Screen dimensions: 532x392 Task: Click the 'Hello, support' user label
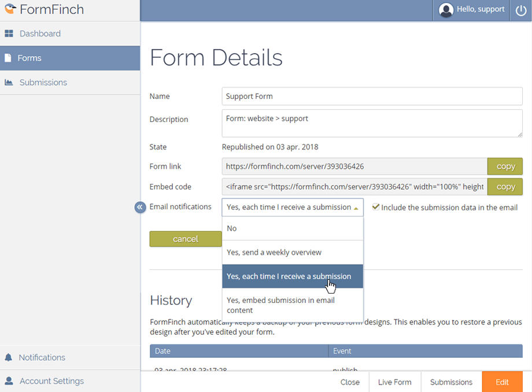tap(481, 9)
